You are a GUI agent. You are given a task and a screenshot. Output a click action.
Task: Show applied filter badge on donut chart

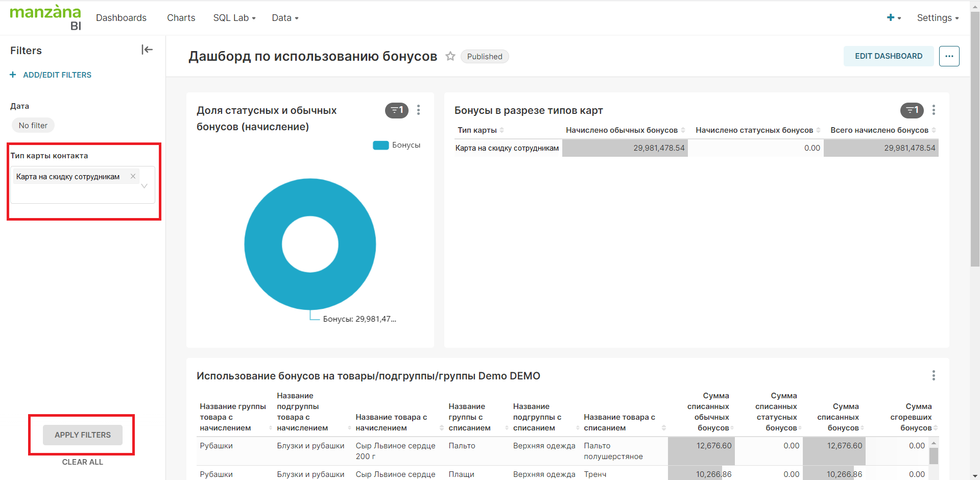pyautogui.click(x=397, y=110)
